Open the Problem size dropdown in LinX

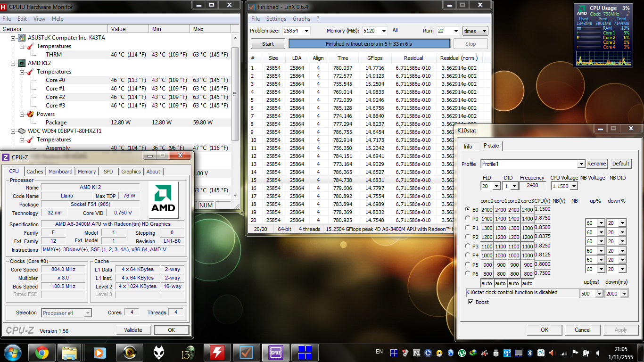pos(306,31)
